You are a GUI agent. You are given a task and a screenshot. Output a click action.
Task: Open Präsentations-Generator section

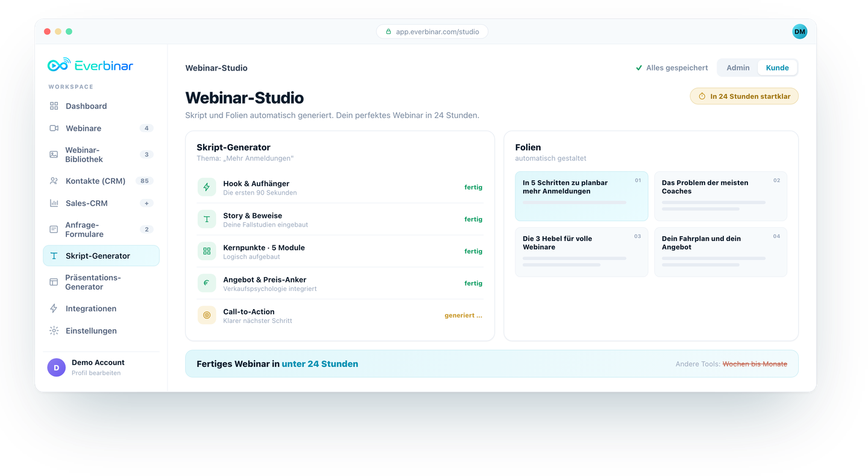[x=101, y=282]
